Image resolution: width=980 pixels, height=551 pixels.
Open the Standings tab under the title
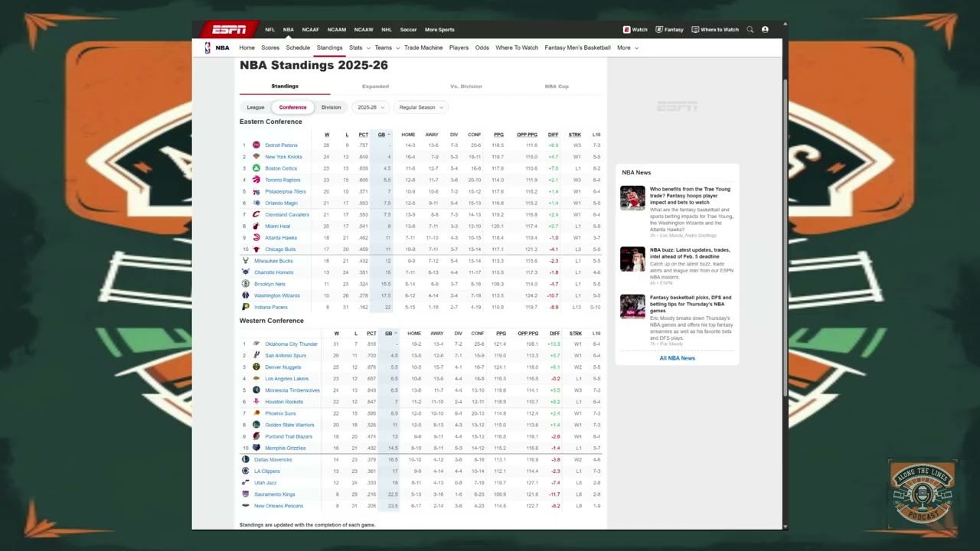[285, 86]
